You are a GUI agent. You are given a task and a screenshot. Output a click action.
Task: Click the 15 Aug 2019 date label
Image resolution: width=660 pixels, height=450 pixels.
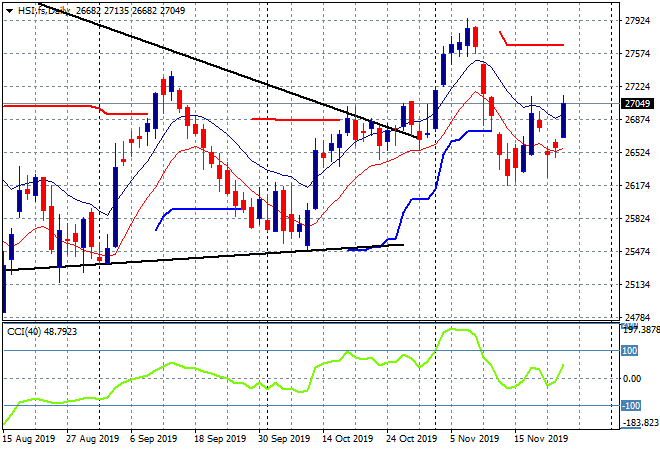pos(29,439)
